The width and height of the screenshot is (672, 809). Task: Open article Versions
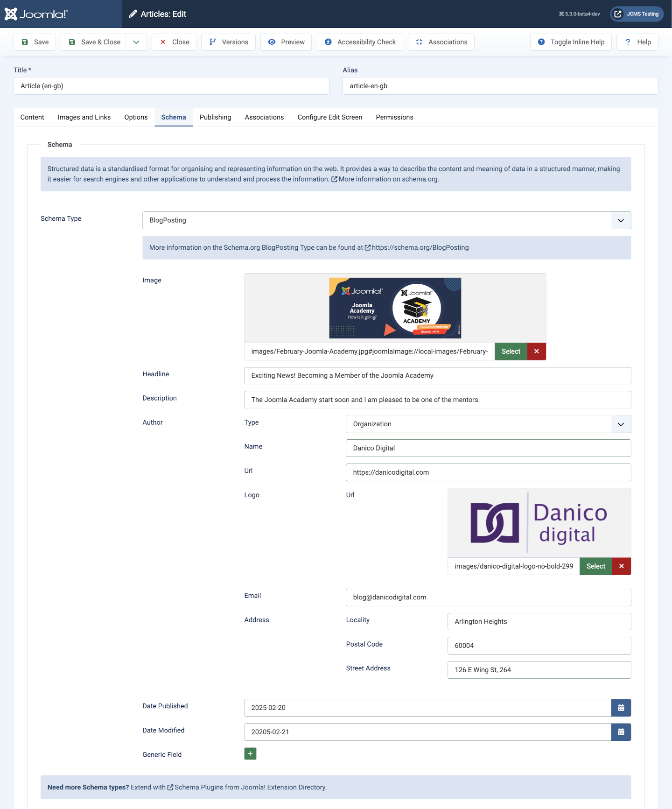228,42
